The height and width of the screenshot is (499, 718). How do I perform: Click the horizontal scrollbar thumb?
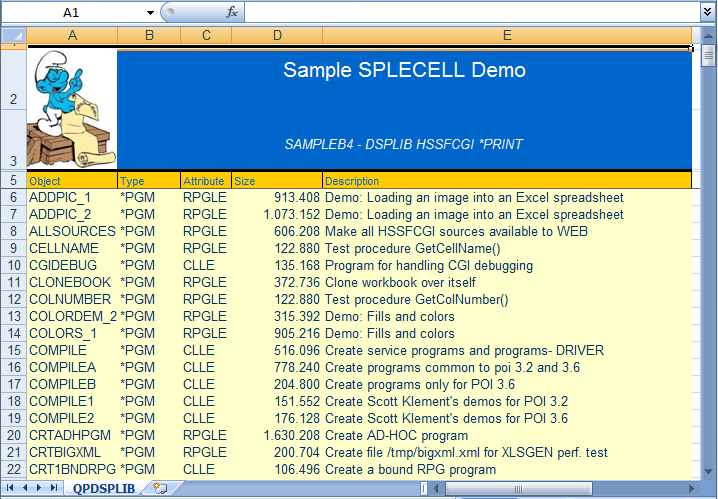point(518,488)
